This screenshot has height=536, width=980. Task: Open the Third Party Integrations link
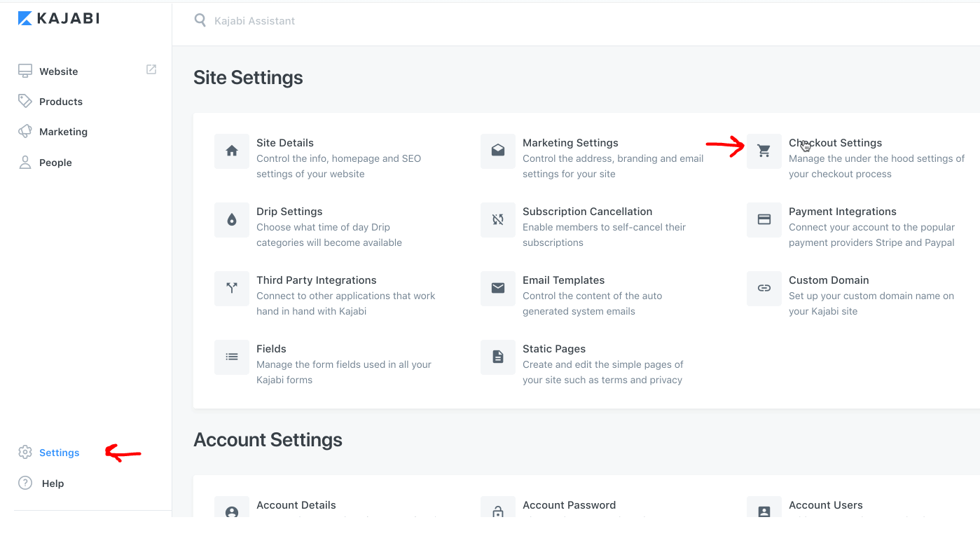317,280
